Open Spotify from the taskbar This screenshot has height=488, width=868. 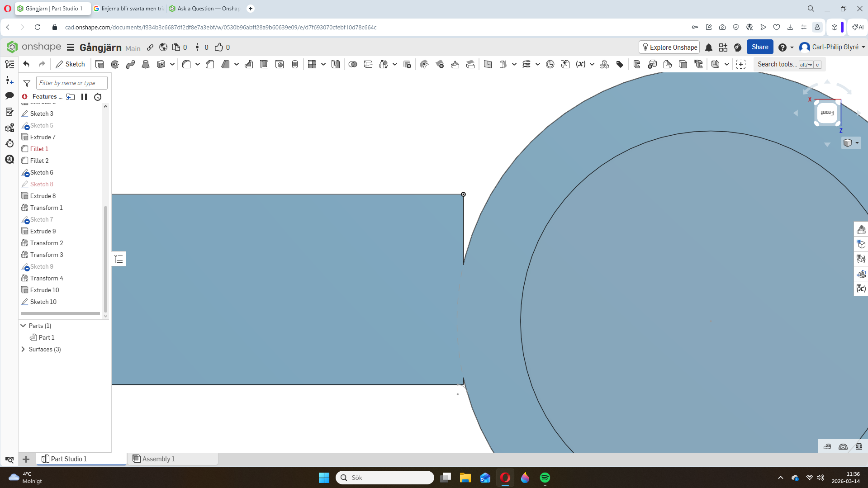click(x=545, y=478)
